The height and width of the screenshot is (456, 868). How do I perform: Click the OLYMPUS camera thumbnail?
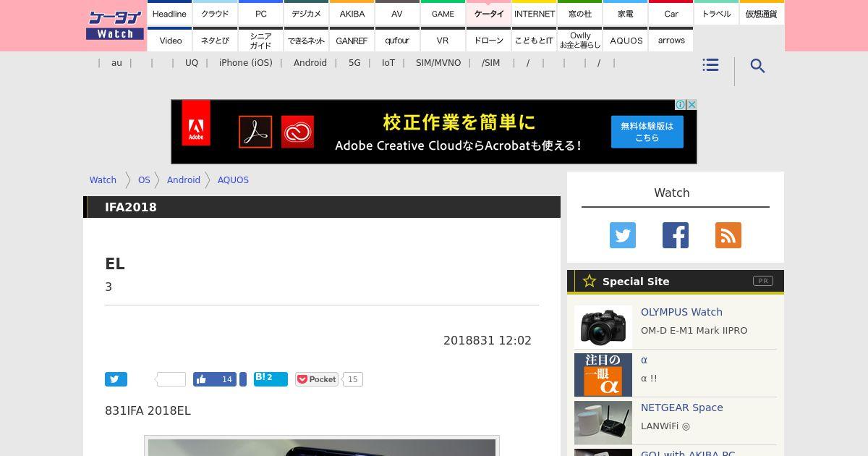click(603, 326)
